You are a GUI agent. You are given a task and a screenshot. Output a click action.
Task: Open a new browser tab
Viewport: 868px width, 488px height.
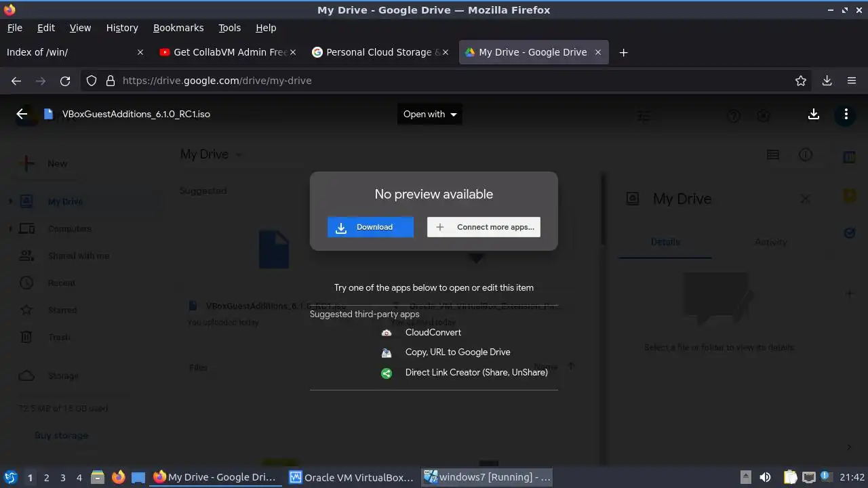[623, 52]
